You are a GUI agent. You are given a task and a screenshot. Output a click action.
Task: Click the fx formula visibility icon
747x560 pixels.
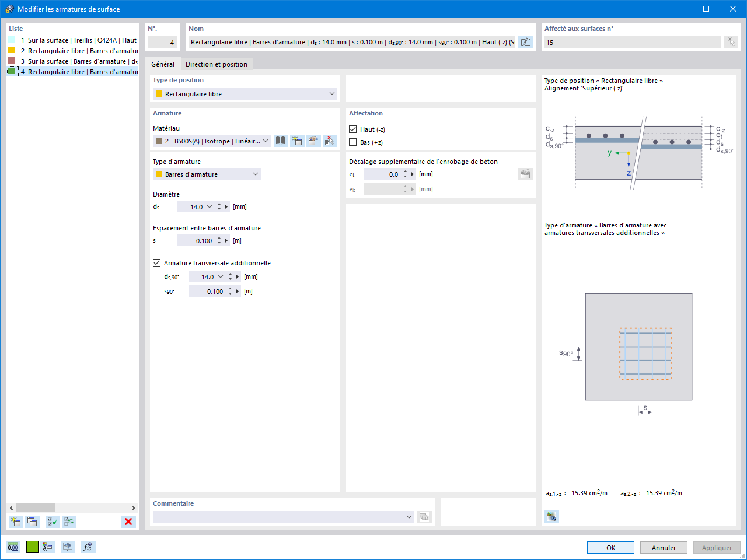(x=88, y=547)
